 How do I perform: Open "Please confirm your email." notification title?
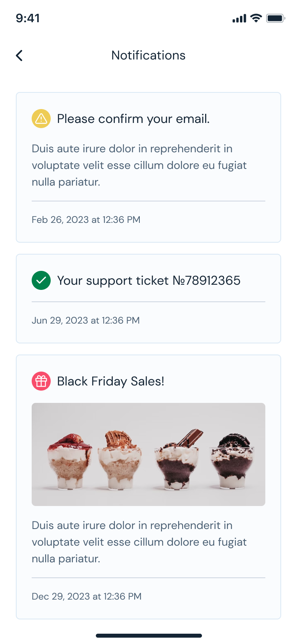(x=133, y=119)
